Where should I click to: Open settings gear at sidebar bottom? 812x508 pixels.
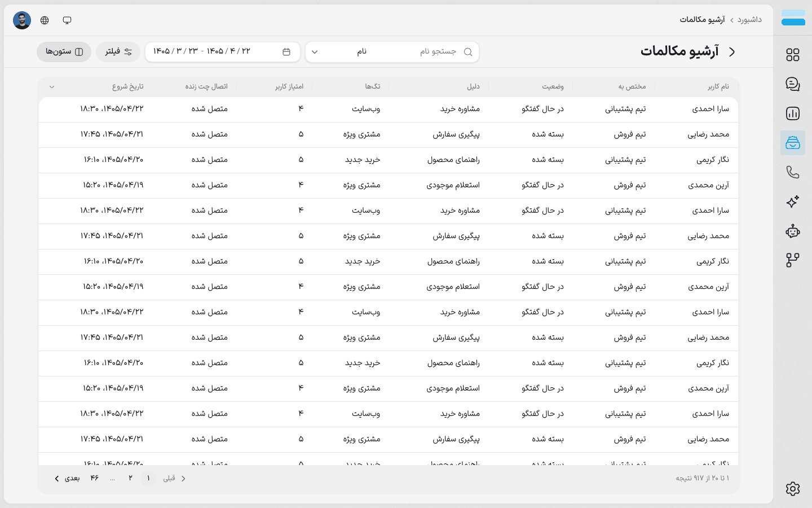tap(793, 489)
